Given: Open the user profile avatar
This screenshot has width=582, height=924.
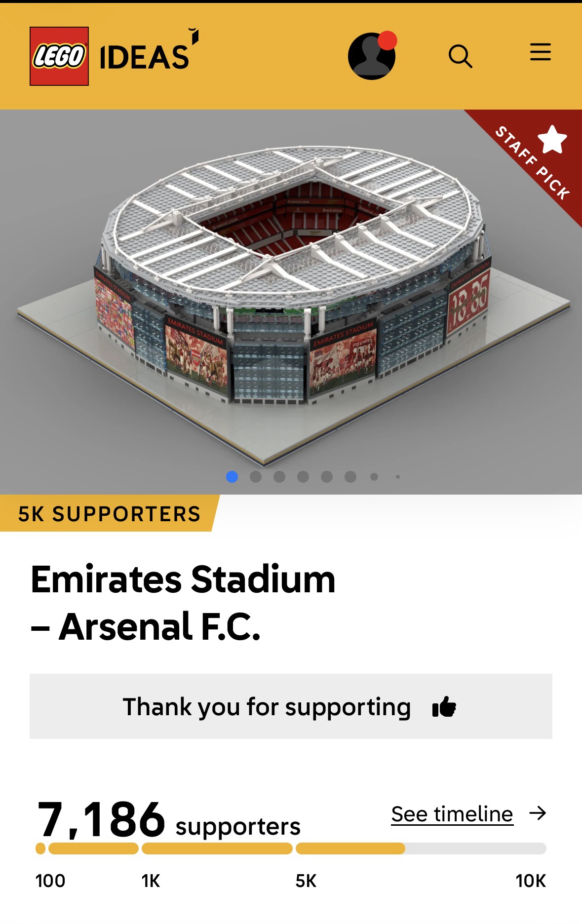Looking at the screenshot, I should point(372,56).
